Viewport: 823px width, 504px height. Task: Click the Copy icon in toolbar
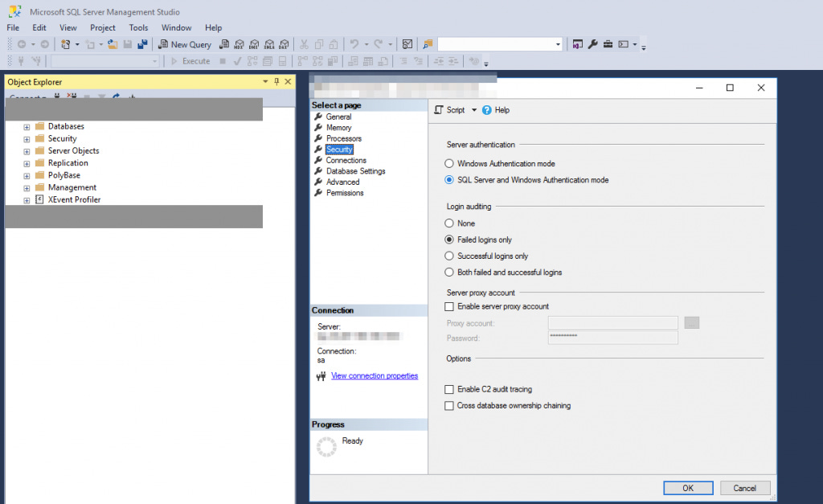point(318,45)
